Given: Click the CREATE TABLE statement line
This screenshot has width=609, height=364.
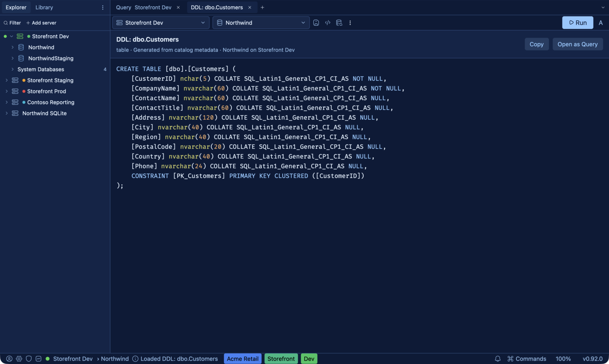Looking at the screenshot, I should pyautogui.click(x=176, y=69).
